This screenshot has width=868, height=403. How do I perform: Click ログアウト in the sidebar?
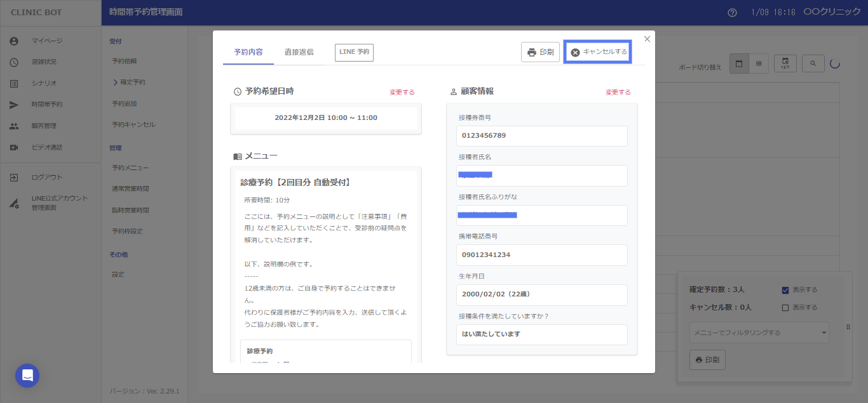[x=47, y=177]
